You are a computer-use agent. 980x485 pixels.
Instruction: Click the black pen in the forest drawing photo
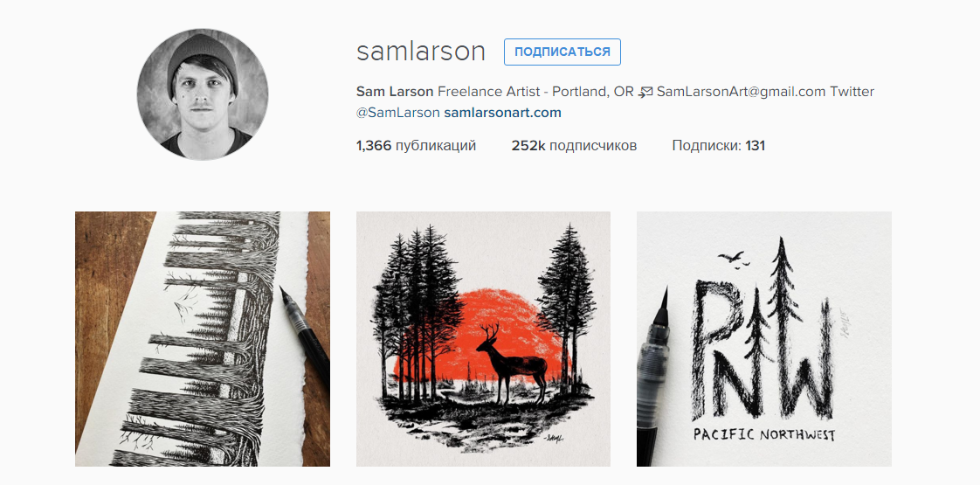coord(304,339)
